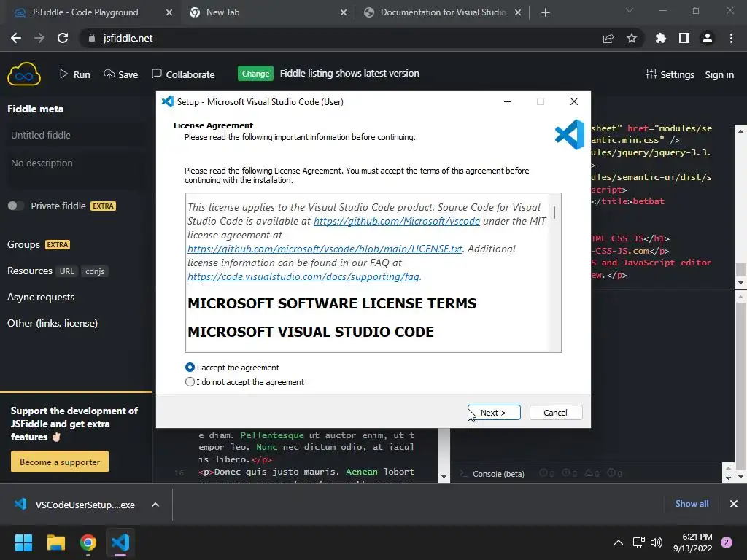Image resolution: width=747 pixels, height=560 pixels.
Task: Click Console (beta) panel label
Action: [x=498, y=474]
